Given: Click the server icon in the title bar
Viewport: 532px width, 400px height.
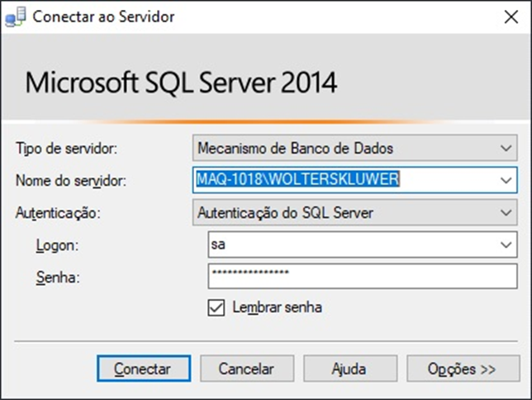Looking at the screenshot, I should coord(16,17).
